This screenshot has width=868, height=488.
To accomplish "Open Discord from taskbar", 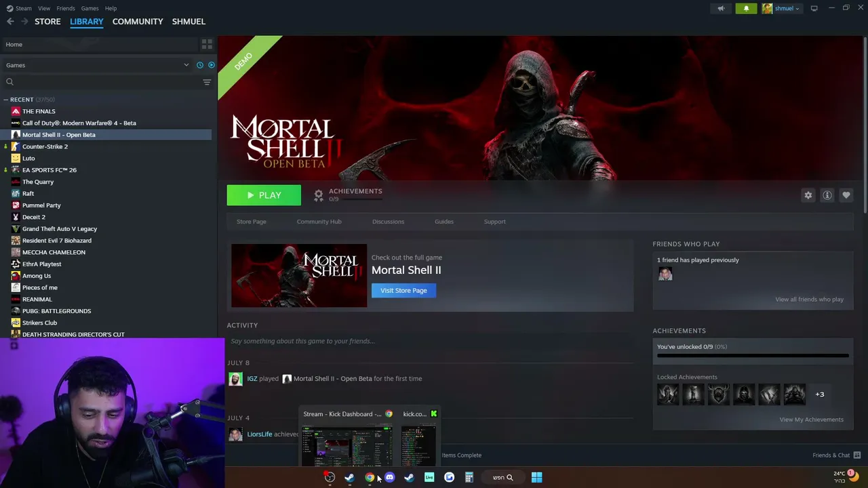I will click(x=389, y=477).
